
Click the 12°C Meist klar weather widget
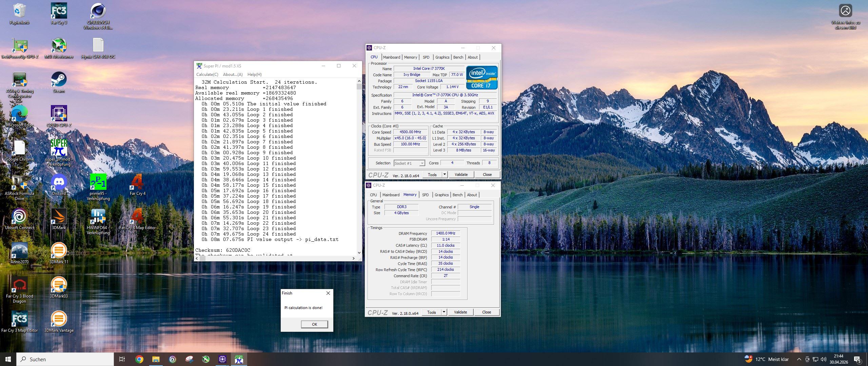766,359
